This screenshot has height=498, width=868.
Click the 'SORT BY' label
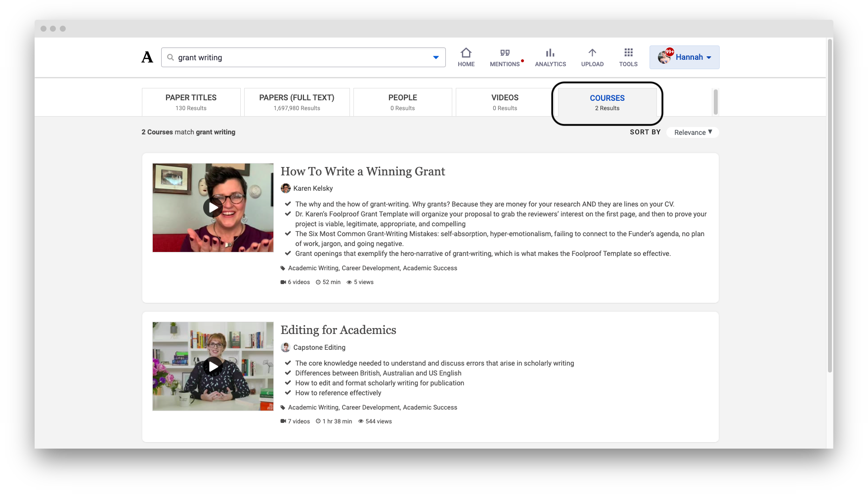645,132
